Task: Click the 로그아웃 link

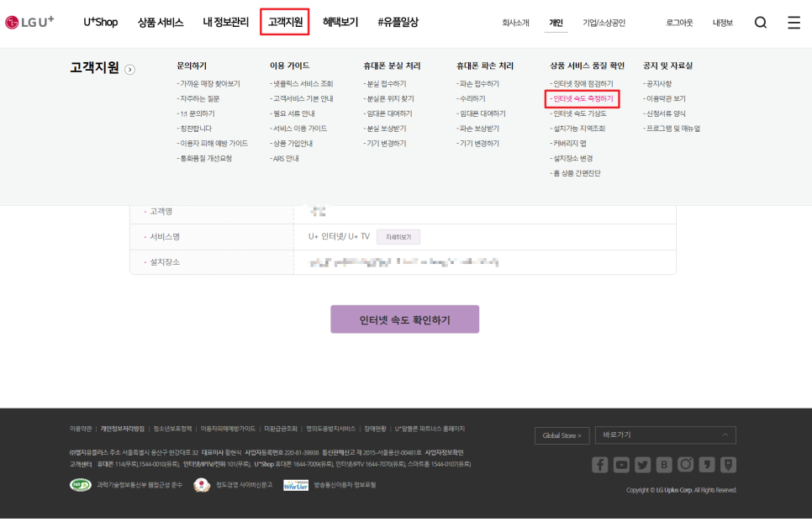Action: coord(679,23)
